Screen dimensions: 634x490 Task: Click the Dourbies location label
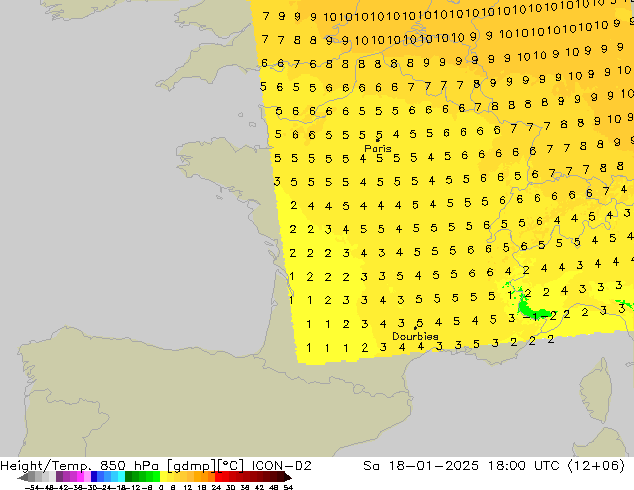[x=414, y=337]
